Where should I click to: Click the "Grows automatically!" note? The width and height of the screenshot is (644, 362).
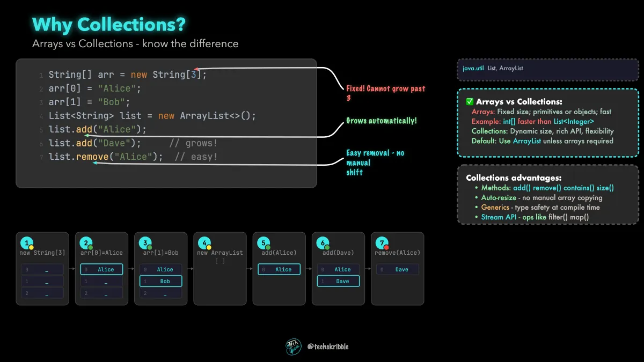pos(381,121)
